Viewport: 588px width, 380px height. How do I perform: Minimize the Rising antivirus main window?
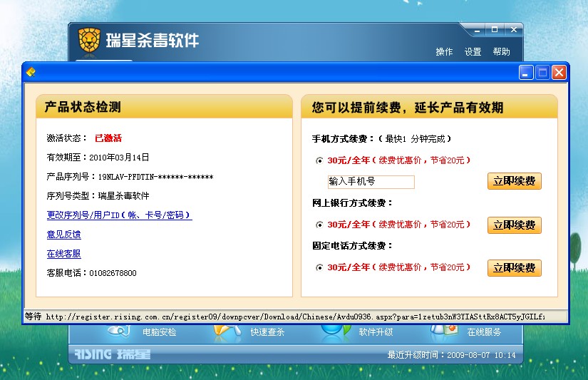[x=477, y=30]
